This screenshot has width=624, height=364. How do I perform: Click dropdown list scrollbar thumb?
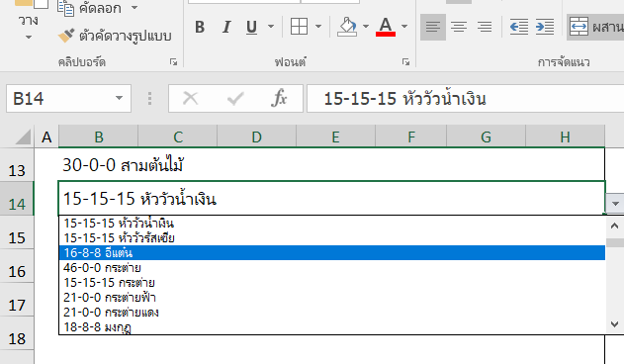click(x=615, y=243)
